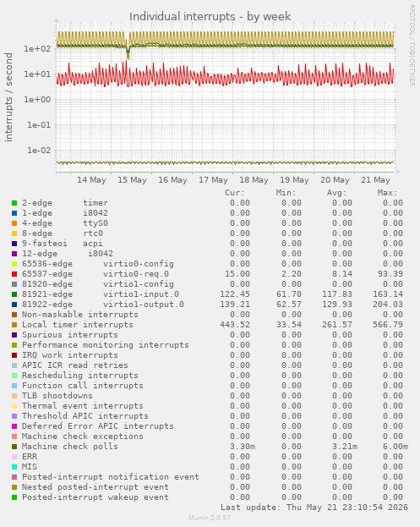
Task: Click the Avg column header
Action: (x=336, y=193)
